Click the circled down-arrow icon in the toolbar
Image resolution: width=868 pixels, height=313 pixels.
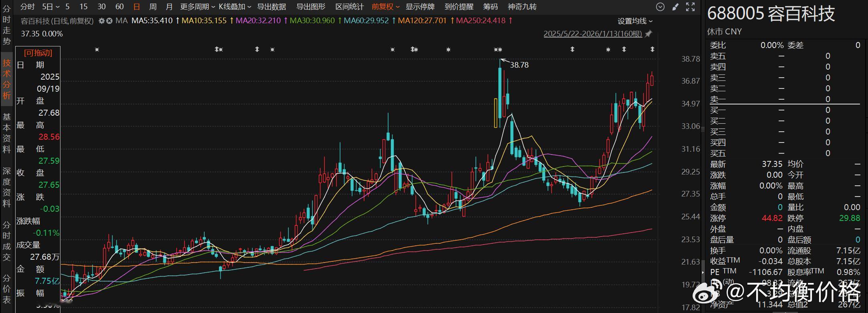tap(661, 7)
